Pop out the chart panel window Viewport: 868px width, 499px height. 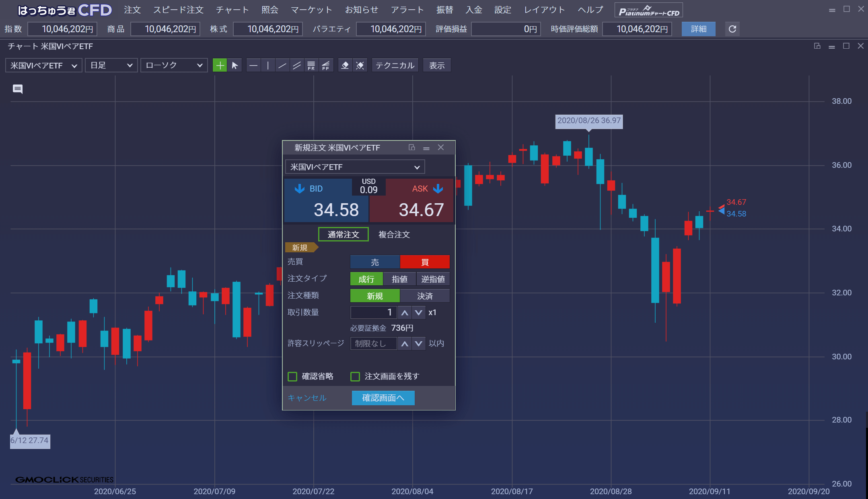click(x=817, y=46)
